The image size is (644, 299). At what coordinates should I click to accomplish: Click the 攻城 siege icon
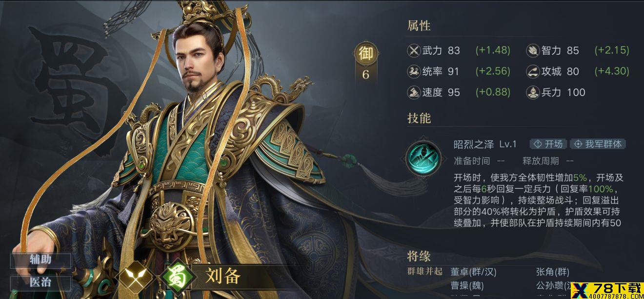coord(533,71)
